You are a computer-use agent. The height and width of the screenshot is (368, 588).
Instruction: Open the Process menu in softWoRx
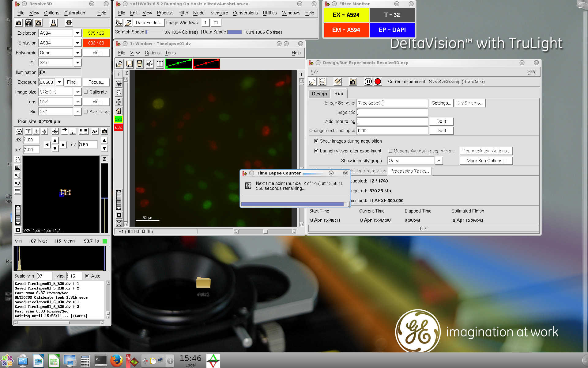(x=165, y=13)
